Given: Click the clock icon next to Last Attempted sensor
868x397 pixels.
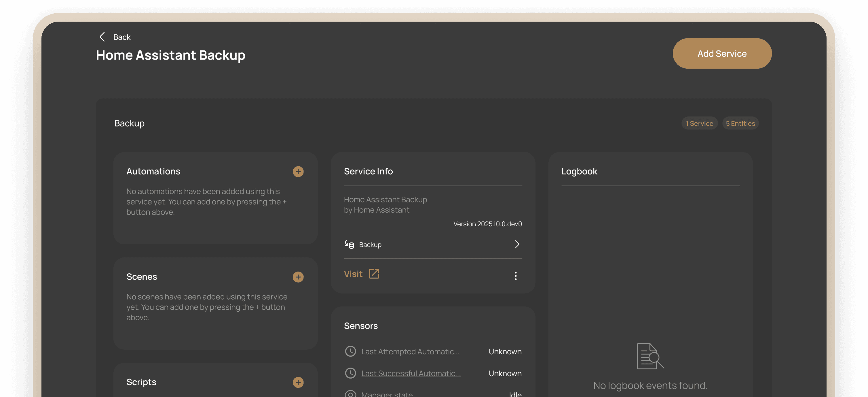Looking at the screenshot, I should (x=350, y=351).
